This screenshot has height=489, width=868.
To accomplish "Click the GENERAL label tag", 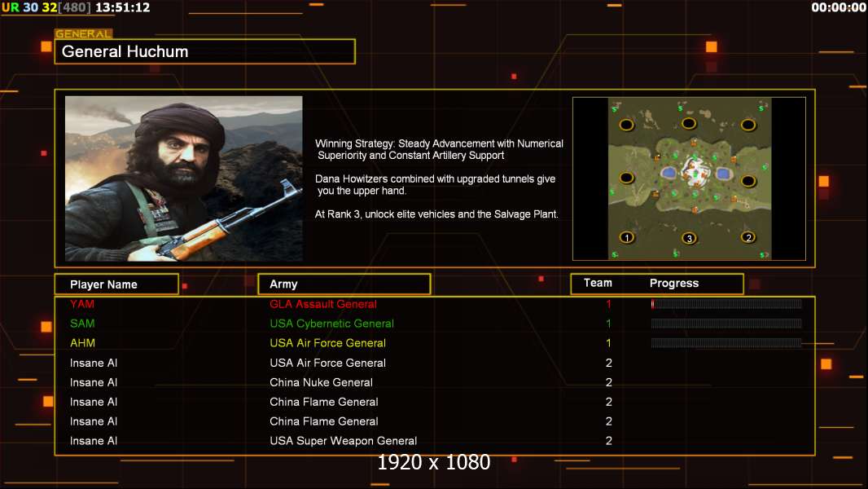I will [84, 33].
